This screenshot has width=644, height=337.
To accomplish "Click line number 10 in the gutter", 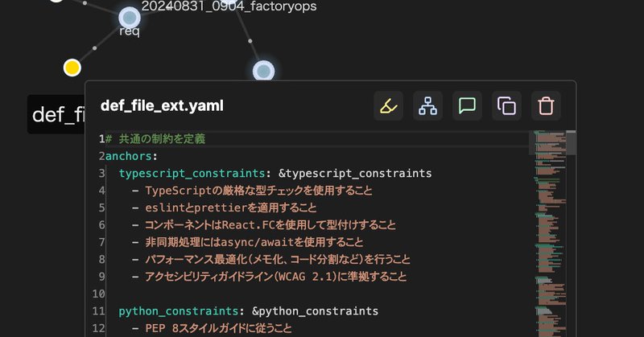I will pyautogui.click(x=98, y=294).
